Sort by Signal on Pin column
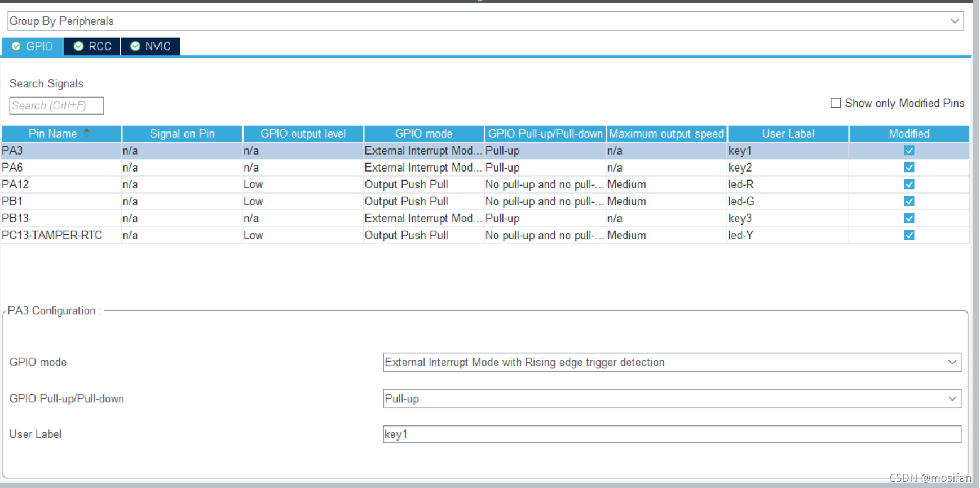This screenshot has width=980, height=488. point(182,134)
